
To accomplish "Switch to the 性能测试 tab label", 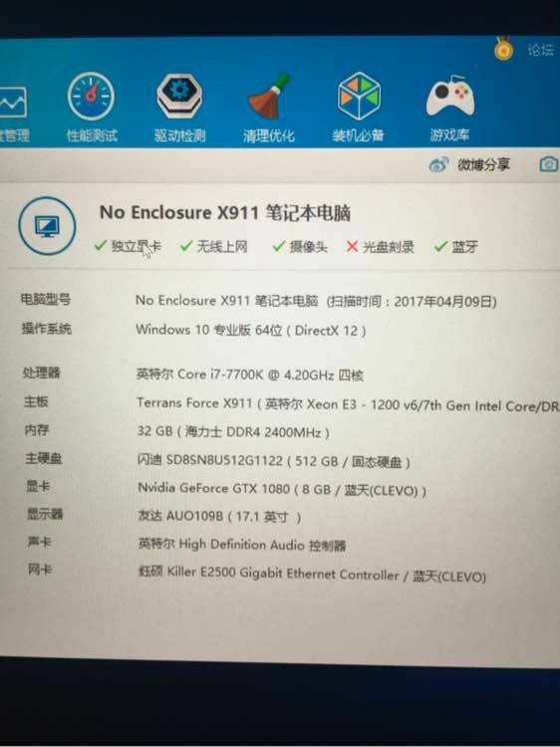I will pyautogui.click(x=92, y=135).
